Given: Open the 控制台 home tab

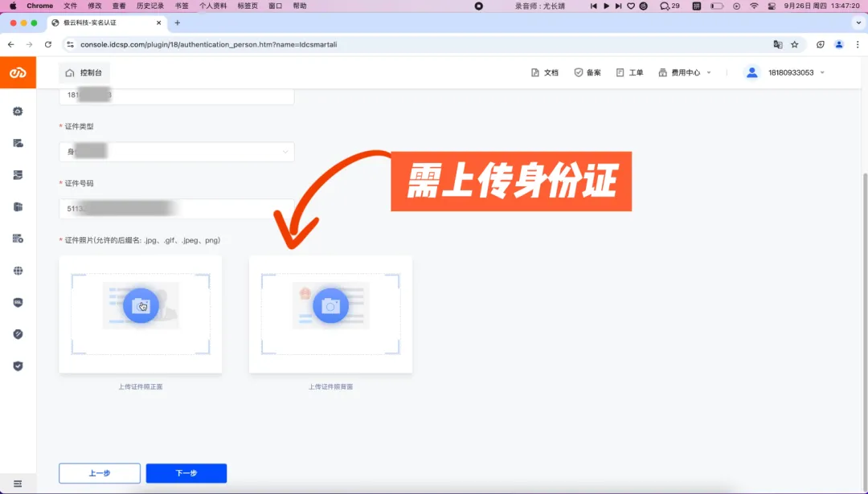Looking at the screenshot, I should [x=84, y=72].
